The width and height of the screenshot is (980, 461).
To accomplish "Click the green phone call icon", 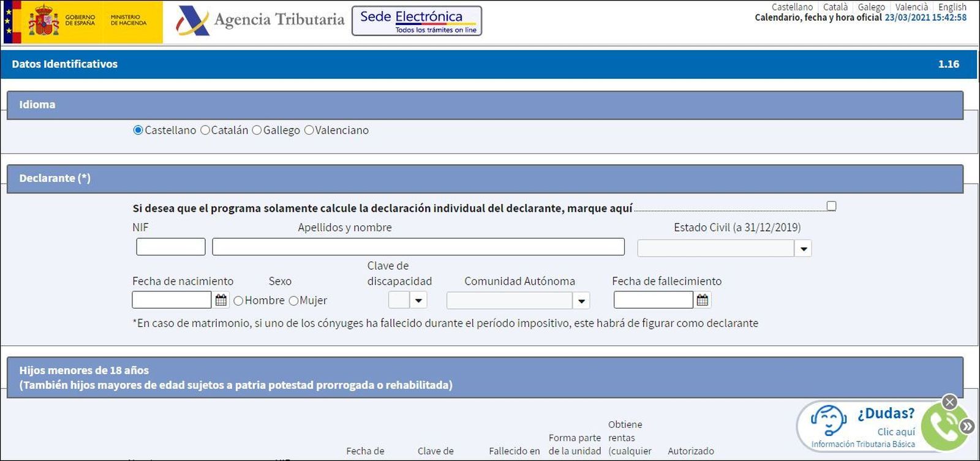I will pyautogui.click(x=944, y=427).
